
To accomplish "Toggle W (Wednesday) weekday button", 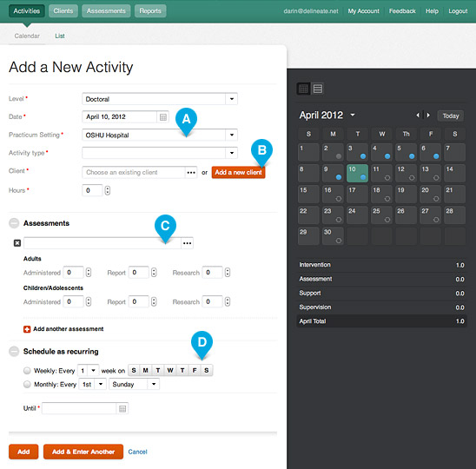I will coord(170,370).
